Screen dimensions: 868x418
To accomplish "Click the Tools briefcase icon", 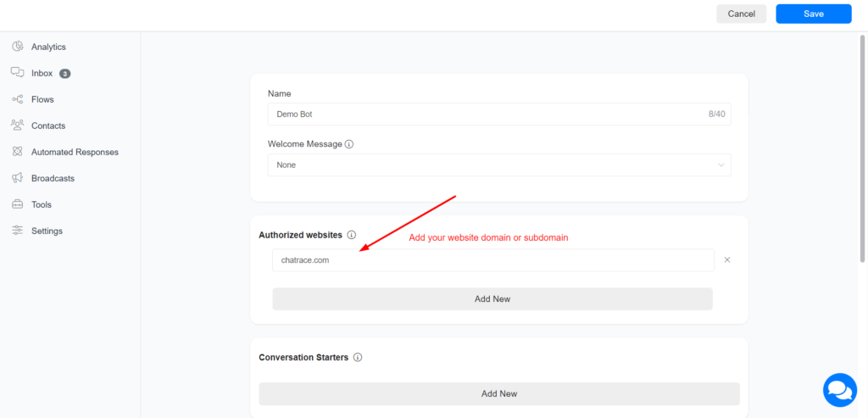I will pos(17,204).
